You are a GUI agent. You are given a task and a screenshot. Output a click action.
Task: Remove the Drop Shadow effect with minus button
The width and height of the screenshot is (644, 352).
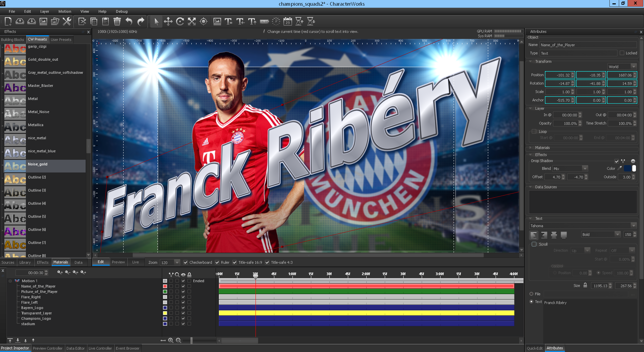[633, 161]
